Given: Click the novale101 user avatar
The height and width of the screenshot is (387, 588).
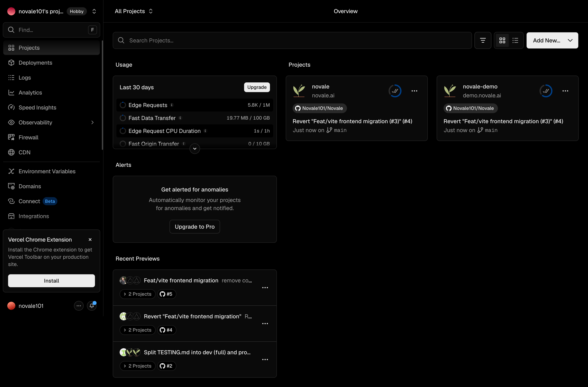Looking at the screenshot, I should click(11, 306).
